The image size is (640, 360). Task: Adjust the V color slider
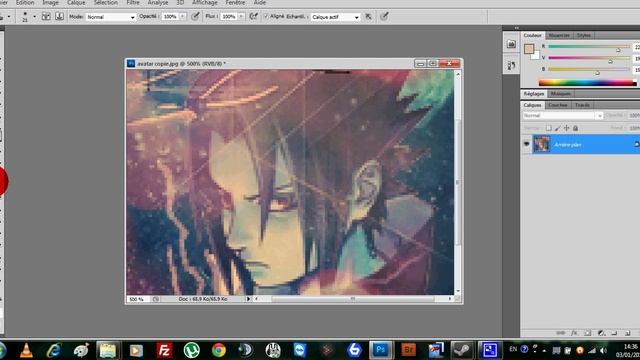(x=589, y=58)
